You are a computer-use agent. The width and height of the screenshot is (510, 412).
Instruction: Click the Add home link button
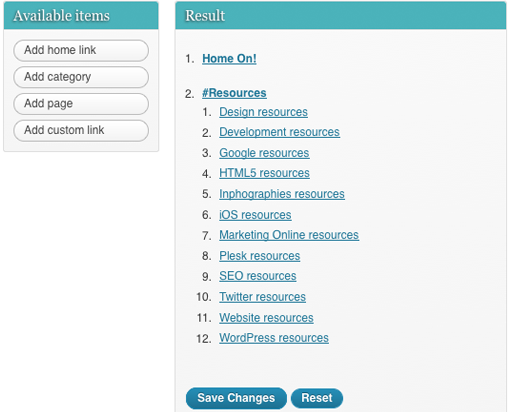pos(81,50)
